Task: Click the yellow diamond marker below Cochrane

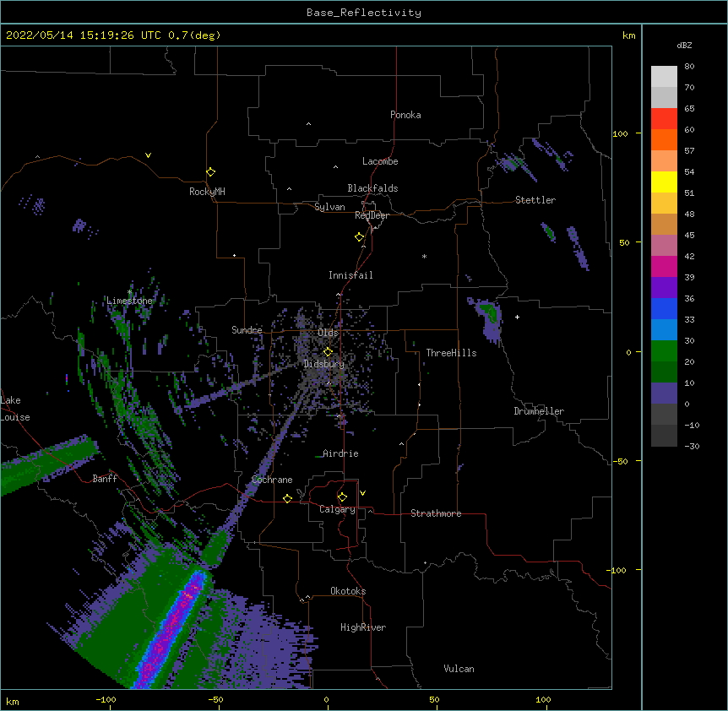Action: pos(287,498)
